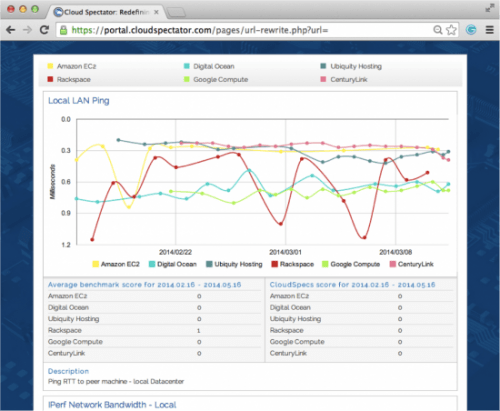Screen dimensions: 500x411
Task: Click Digital Ocean row in Average benchmark table
Action: pyautogui.click(x=154, y=307)
